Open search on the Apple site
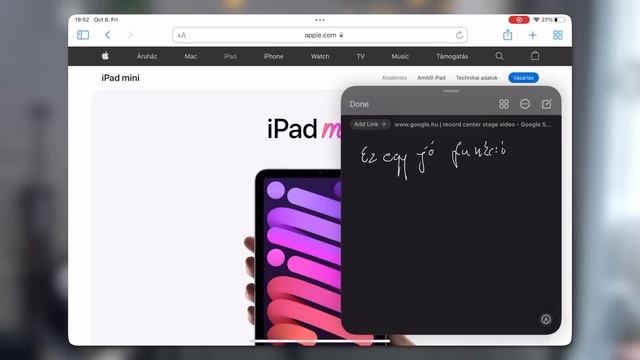This screenshot has width=640, height=360. [x=500, y=56]
